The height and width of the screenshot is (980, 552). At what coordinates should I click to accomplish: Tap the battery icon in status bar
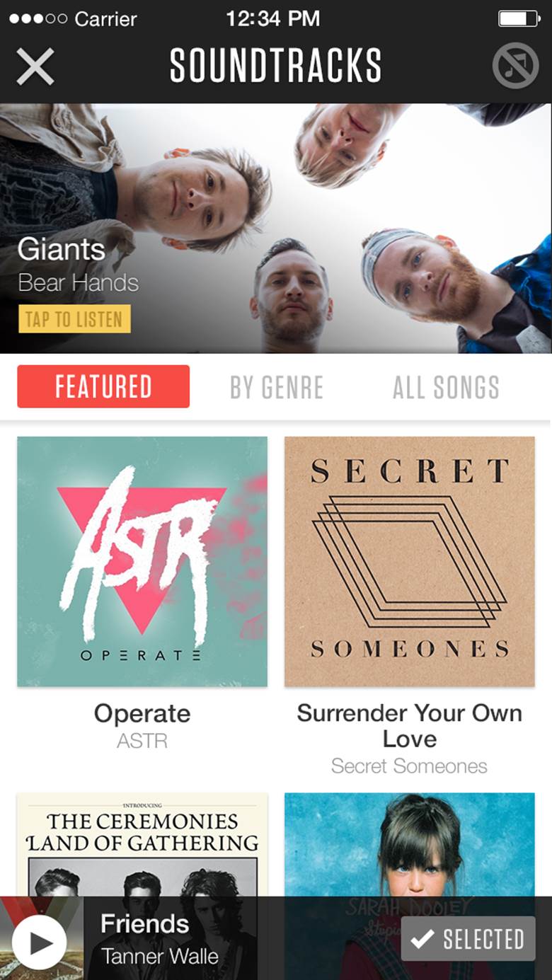pyautogui.click(x=519, y=18)
